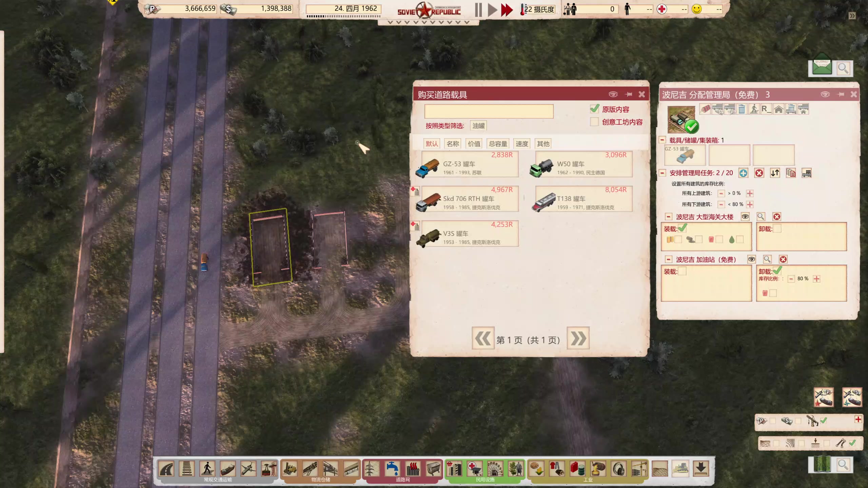868x488 pixels.
Task: Toggle eye visibility for 波尼吉 大型海关大楼
Action: coord(745,217)
